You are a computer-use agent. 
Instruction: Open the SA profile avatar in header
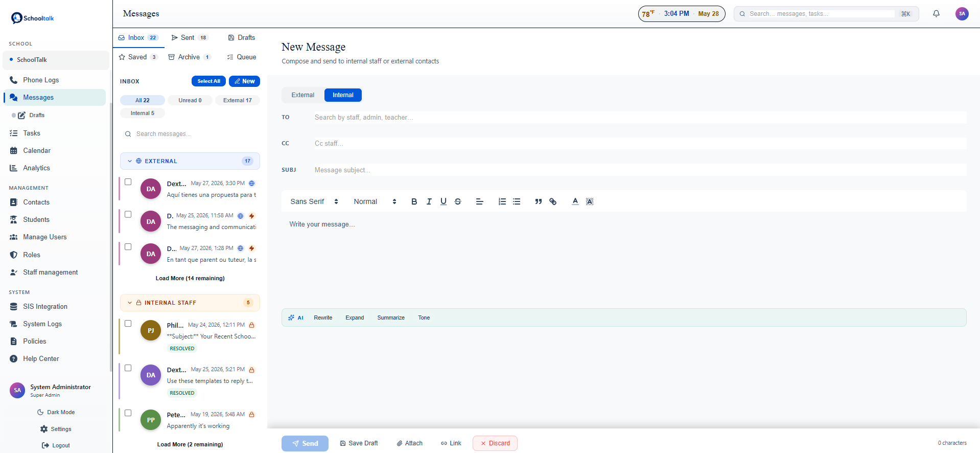(962, 14)
